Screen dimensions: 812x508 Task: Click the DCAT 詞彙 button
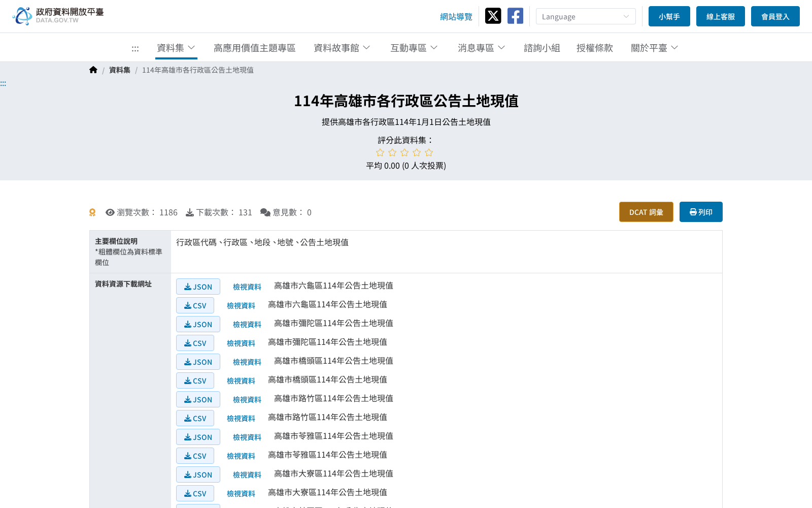click(646, 212)
